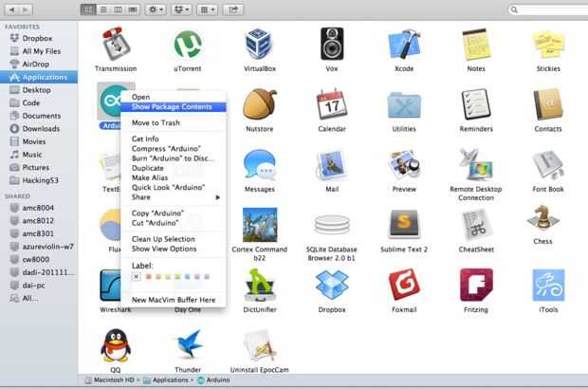The image size is (588, 389).
Task: Select the iTools app icon
Action: [x=548, y=285]
